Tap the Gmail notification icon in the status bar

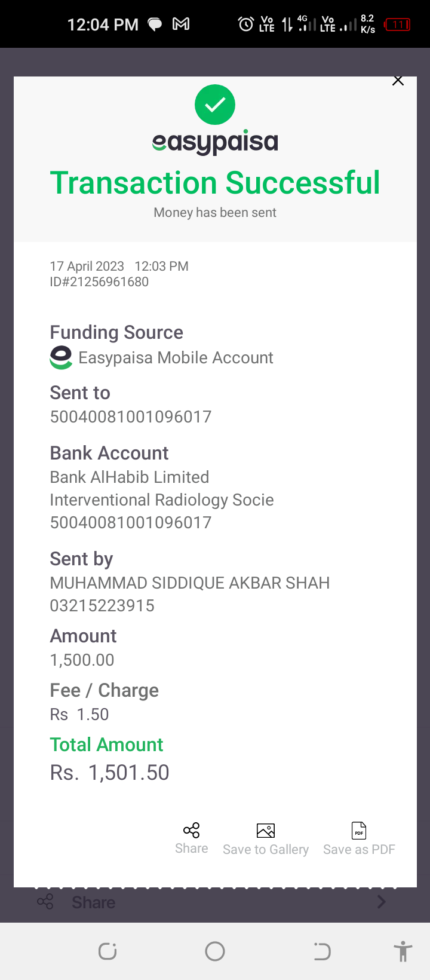[181, 24]
